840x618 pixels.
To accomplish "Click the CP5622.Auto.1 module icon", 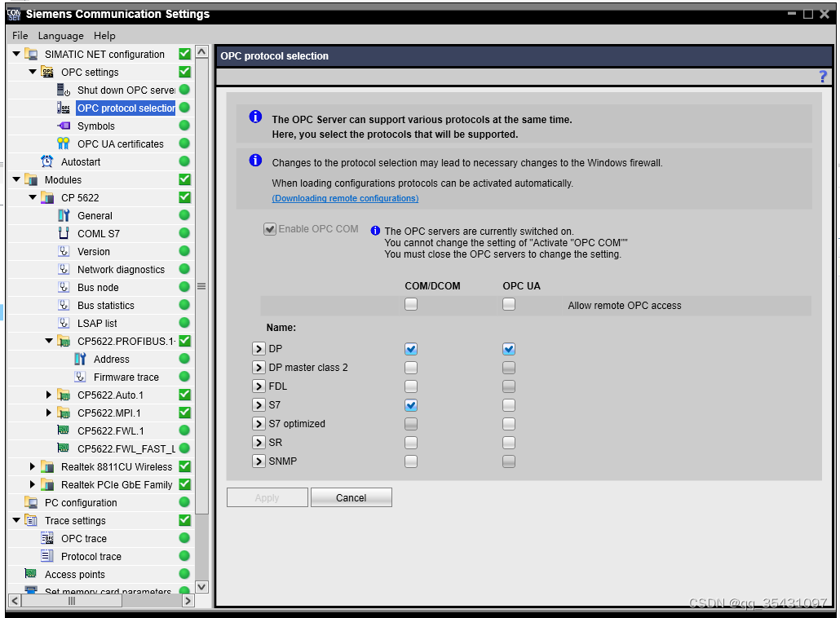I will [x=64, y=395].
